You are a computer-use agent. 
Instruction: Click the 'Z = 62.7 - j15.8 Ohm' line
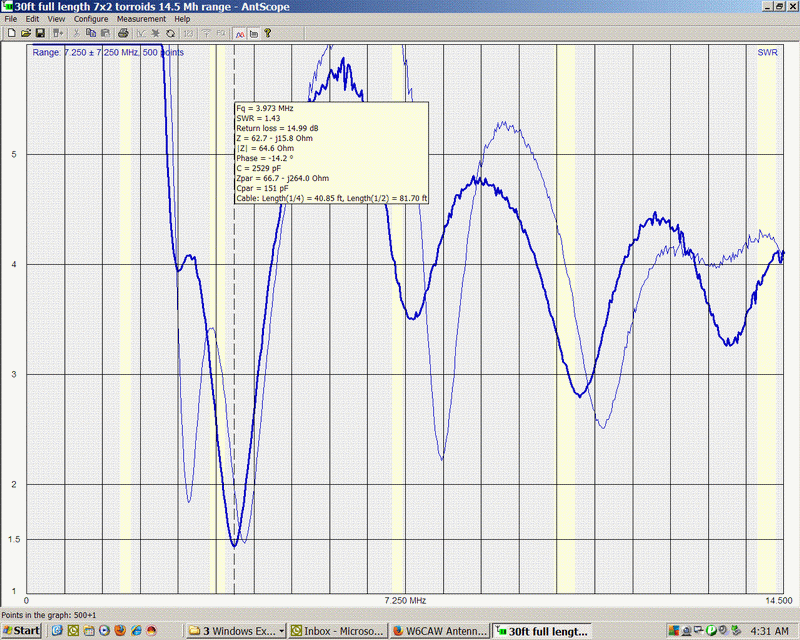click(274, 138)
